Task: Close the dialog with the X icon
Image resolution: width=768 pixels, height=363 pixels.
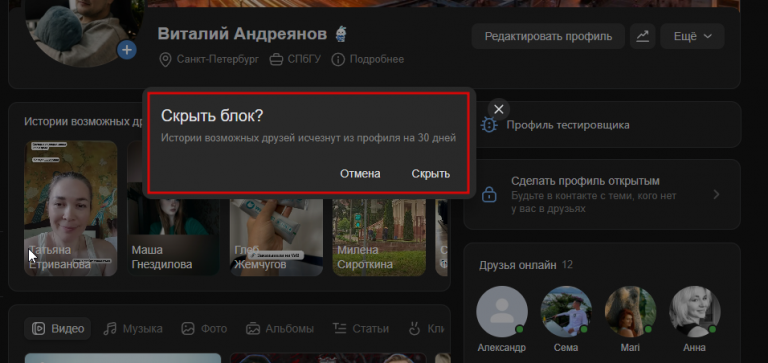Action: tap(499, 109)
